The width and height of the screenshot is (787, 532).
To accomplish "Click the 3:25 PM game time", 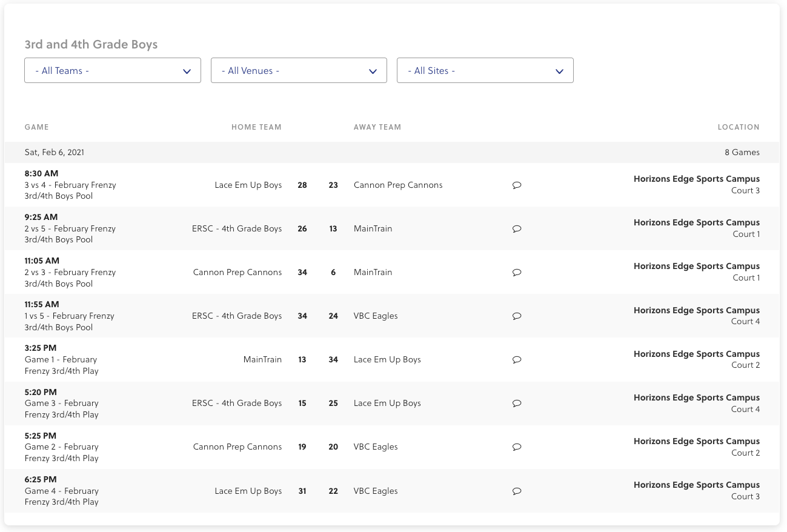I will (x=41, y=348).
